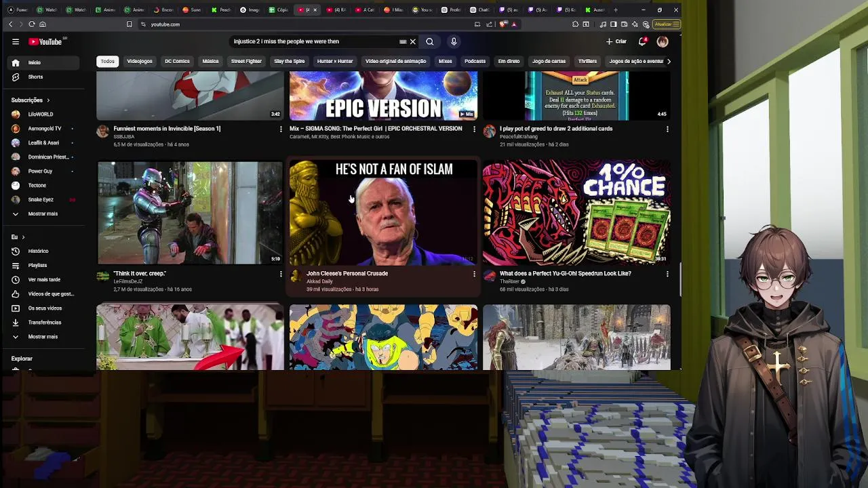Click the YouTube logo
This screenshot has height=488, width=868.
coord(45,42)
